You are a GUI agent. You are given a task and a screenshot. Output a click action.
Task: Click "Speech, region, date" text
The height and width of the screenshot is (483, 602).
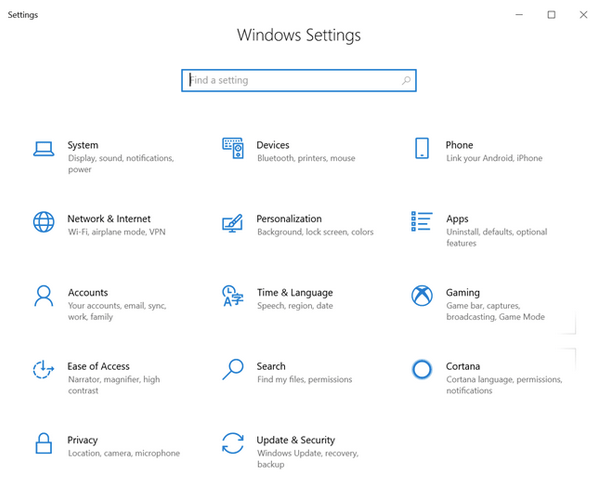pos(295,306)
